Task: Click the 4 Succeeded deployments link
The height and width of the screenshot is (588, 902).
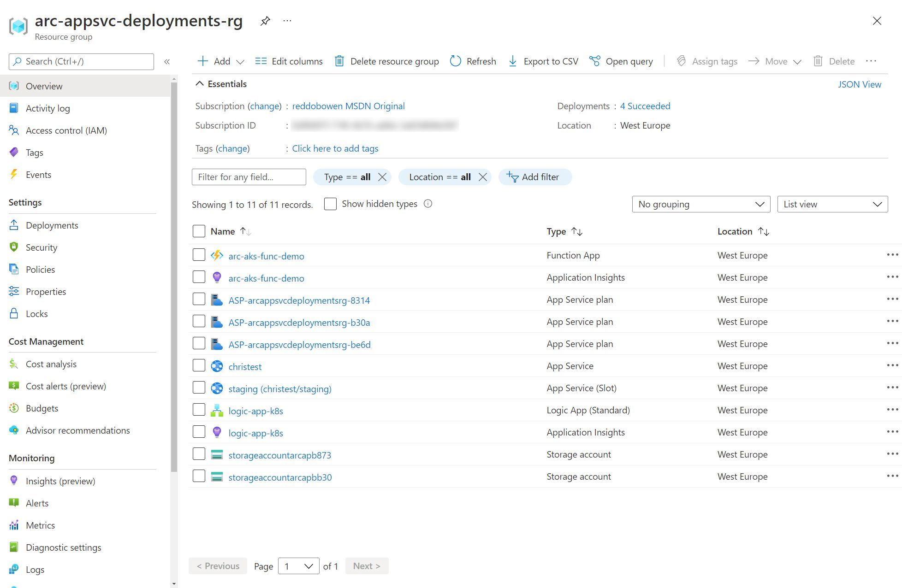Action: [x=644, y=106]
